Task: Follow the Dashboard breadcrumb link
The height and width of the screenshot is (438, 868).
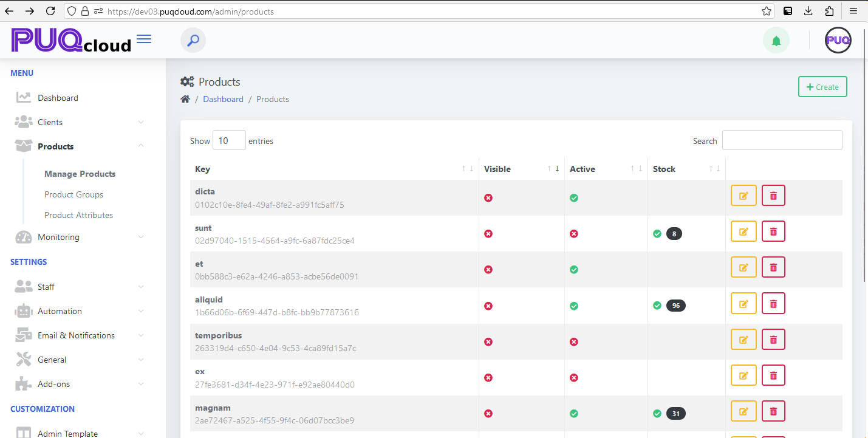Action: coord(223,99)
